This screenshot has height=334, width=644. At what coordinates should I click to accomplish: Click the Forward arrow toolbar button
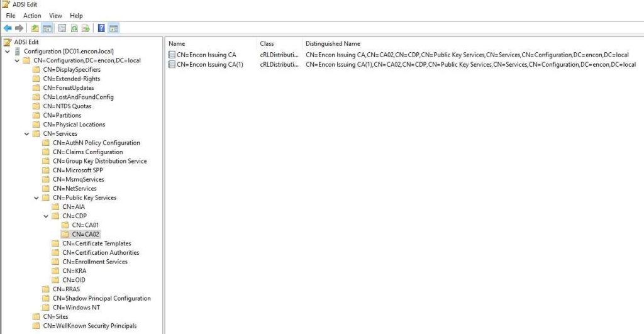click(x=19, y=28)
